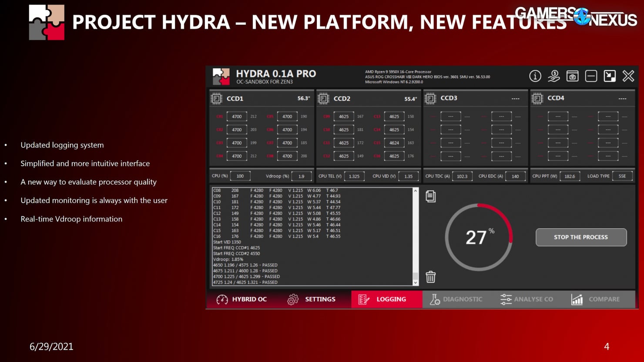The image size is (644, 362).
Task: Select the DIAGNOSTIC tab
Action: [x=456, y=299]
